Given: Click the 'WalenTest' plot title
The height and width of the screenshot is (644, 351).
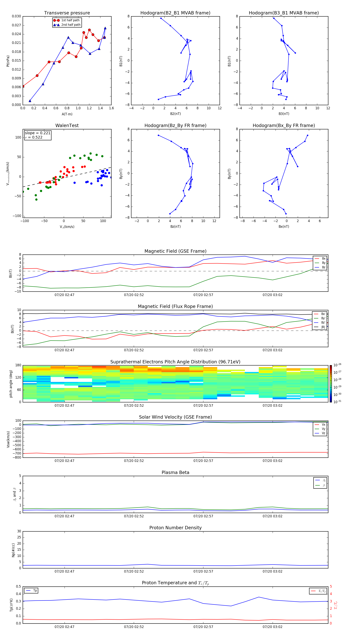Looking at the screenshot, I should click(67, 125).
